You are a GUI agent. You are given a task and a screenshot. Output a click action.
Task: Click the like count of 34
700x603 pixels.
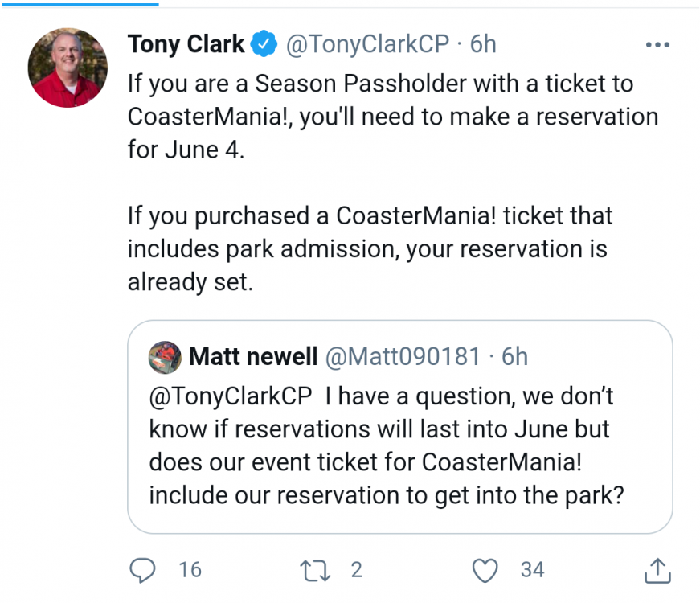pyautogui.click(x=532, y=570)
